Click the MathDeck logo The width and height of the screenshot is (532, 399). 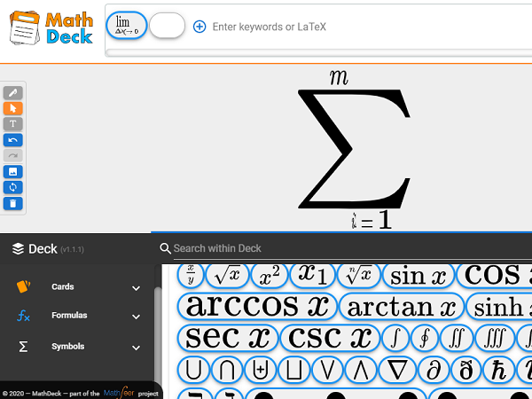pos(51,27)
